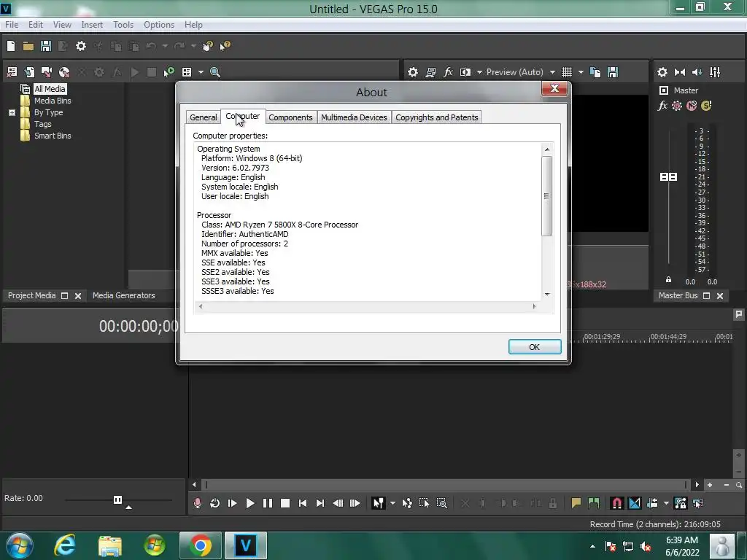The height and width of the screenshot is (560, 747).
Task: Select the Selection Edit tool
Action: pyautogui.click(x=425, y=503)
